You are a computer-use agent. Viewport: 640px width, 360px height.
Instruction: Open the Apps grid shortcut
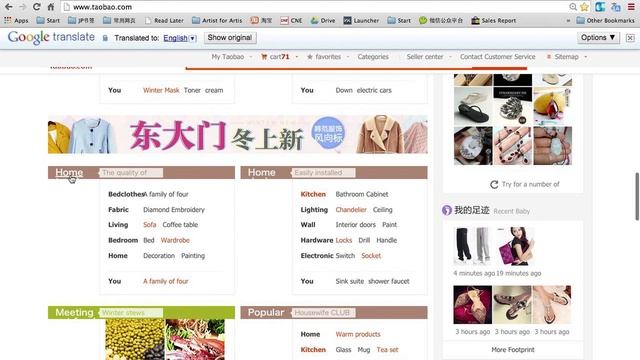click(x=16, y=20)
